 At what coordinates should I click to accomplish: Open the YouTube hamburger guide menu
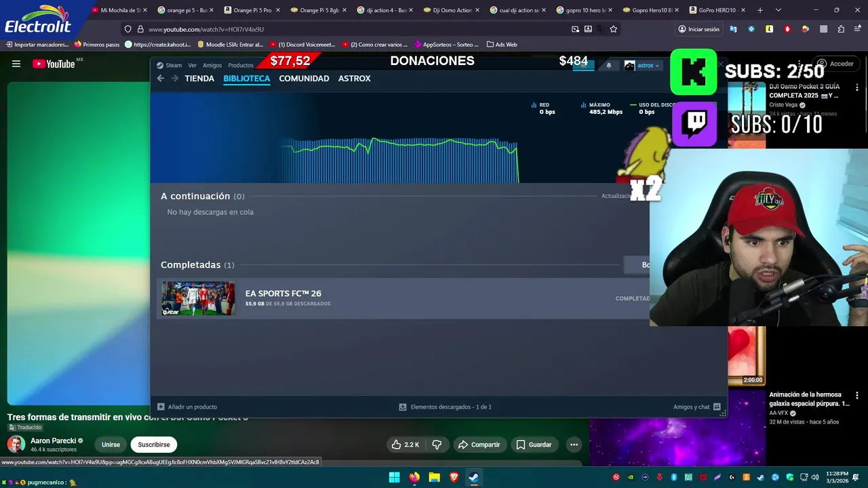pos(16,64)
